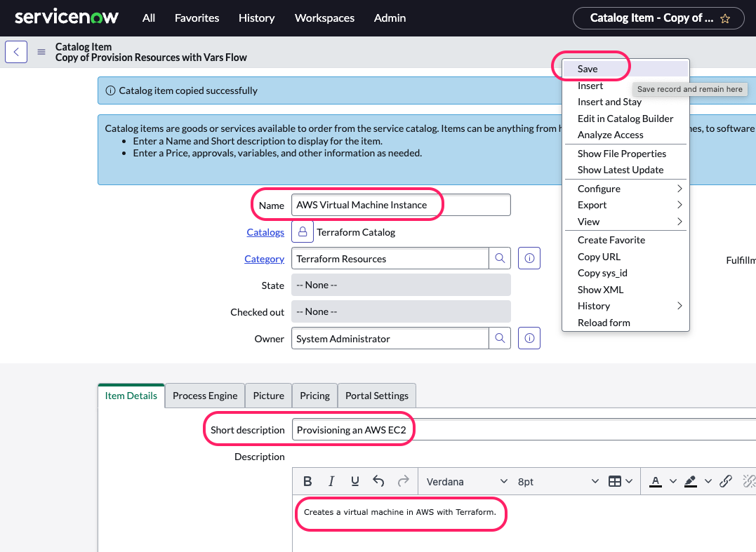Redo an edit in the description editor
The width and height of the screenshot is (756, 552).
402,481
